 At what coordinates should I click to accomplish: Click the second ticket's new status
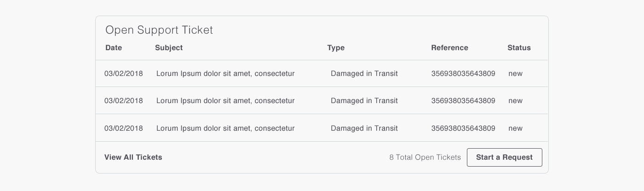pos(516,101)
